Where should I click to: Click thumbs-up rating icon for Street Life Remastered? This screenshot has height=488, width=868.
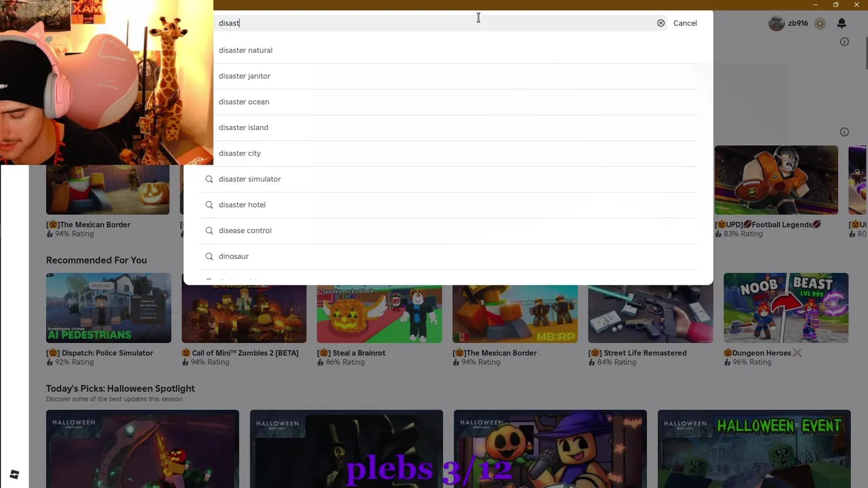click(x=591, y=363)
